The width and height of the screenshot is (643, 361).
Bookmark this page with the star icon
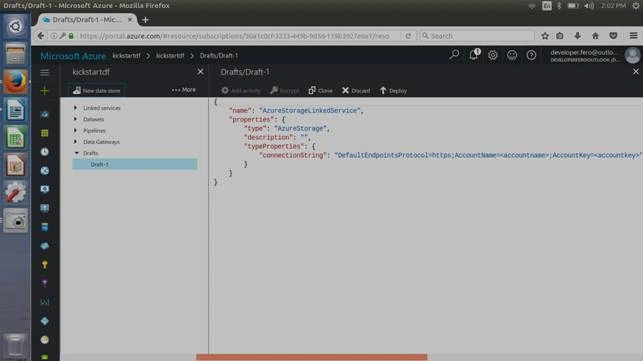tap(545, 36)
